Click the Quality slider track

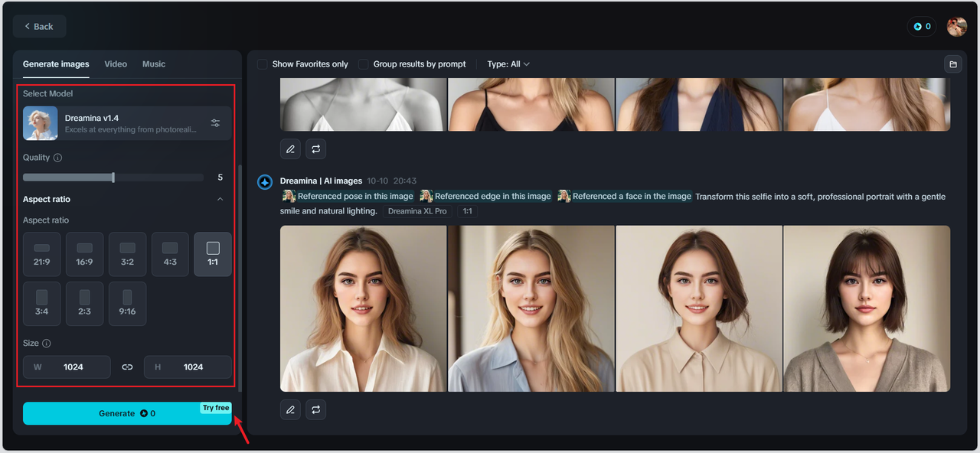113,178
